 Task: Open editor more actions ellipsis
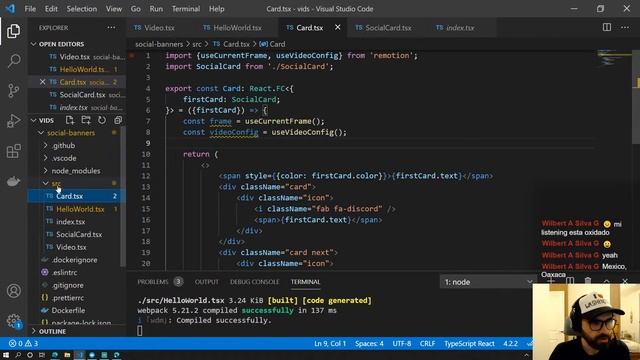625,27
